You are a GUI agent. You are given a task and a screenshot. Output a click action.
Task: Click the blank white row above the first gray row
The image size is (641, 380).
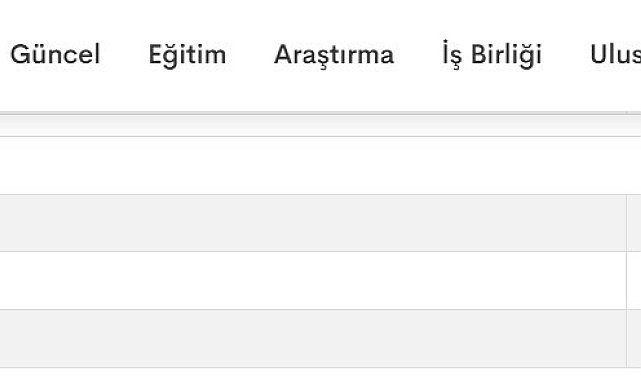(x=320, y=165)
